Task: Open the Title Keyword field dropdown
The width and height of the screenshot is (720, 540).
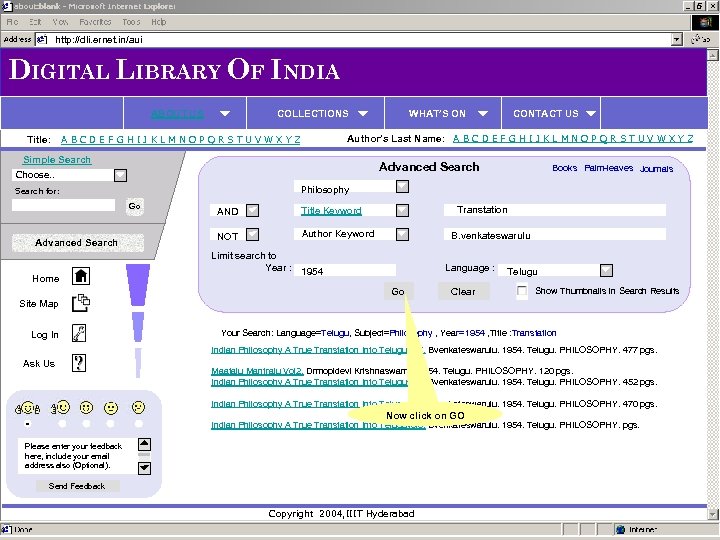Action: 402,210
